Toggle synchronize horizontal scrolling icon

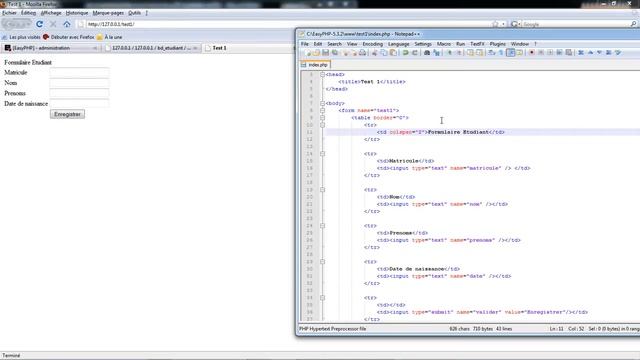(479, 53)
